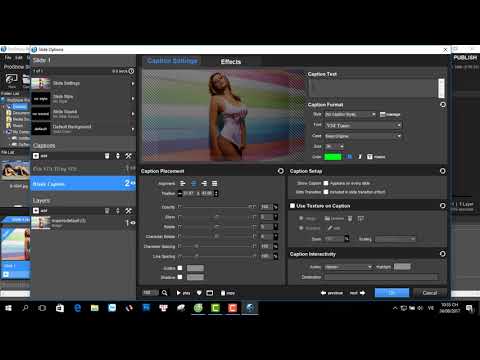480x360 pixels.
Task: Delete layer using Layers trash icon
Action: [107, 211]
